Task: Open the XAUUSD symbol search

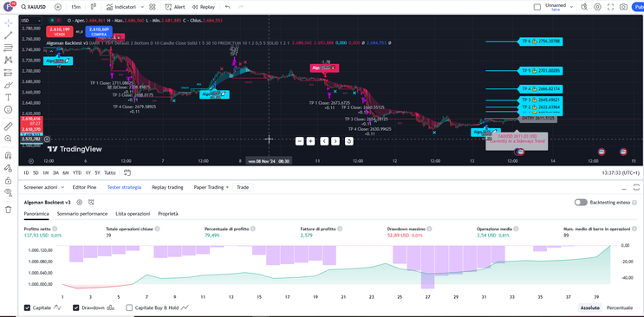Action: (x=35, y=7)
